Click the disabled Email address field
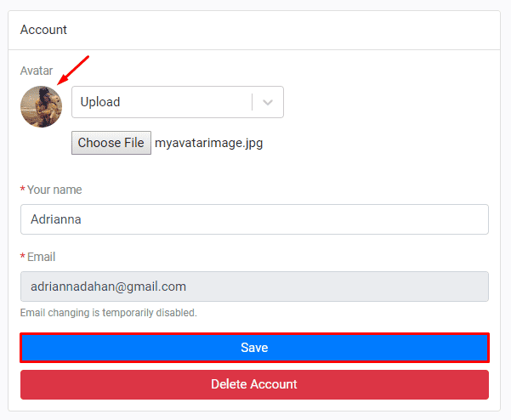 [x=254, y=287]
